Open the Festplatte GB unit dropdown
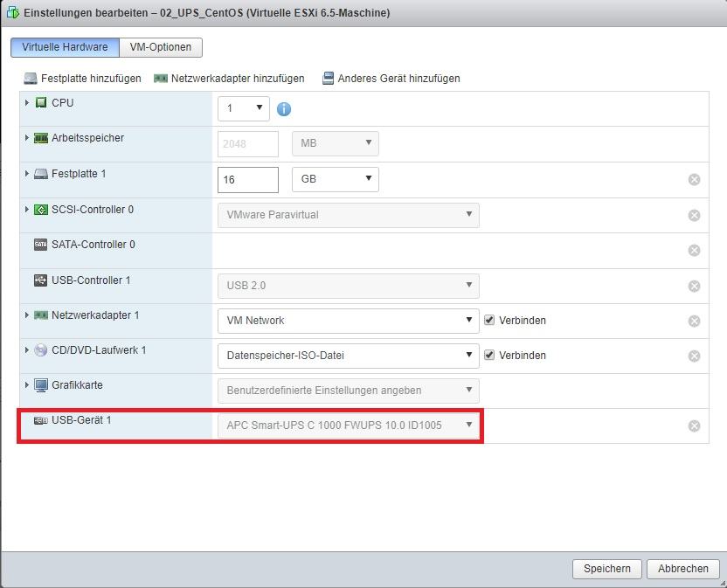727x588 pixels. tap(336, 179)
